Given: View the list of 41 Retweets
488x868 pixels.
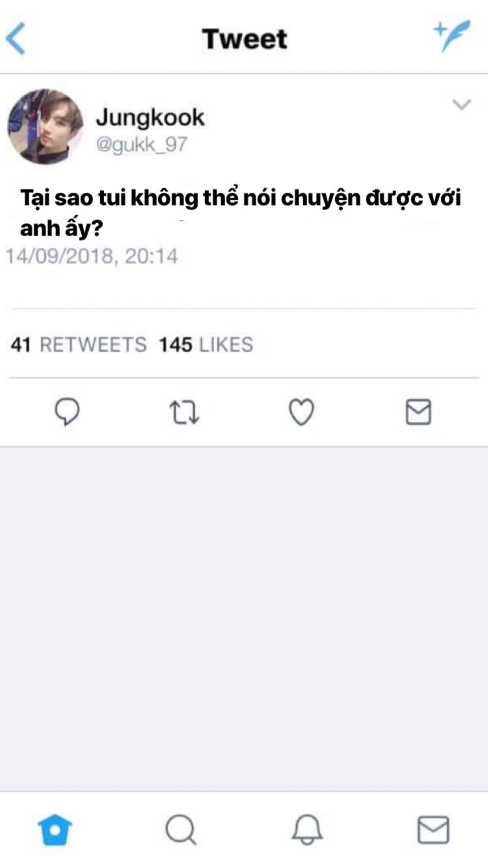Looking at the screenshot, I should pyautogui.click(x=79, y=344).
